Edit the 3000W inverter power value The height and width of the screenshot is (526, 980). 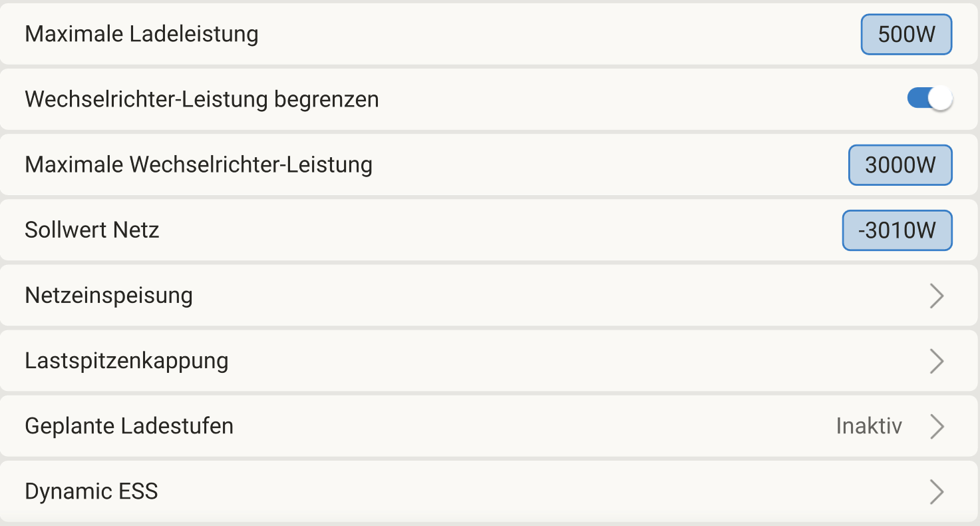tap(900, 165)
